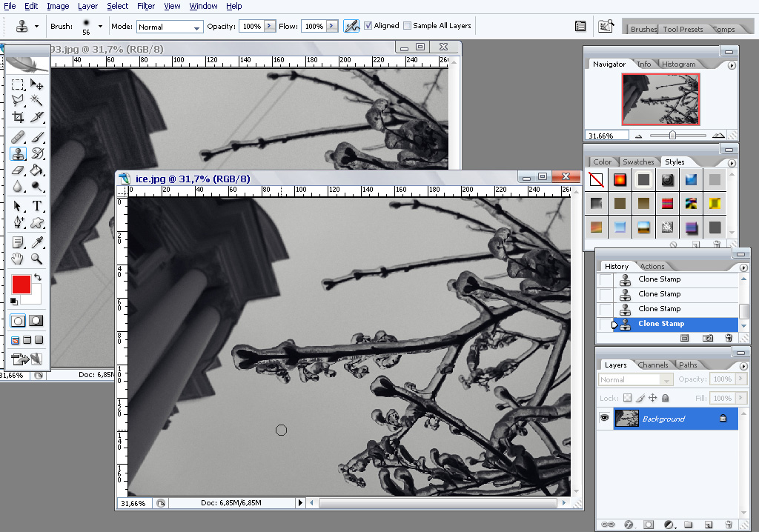Hide the Background layer with eye icon
The image size is (759, 532).
tap(604, 419)
